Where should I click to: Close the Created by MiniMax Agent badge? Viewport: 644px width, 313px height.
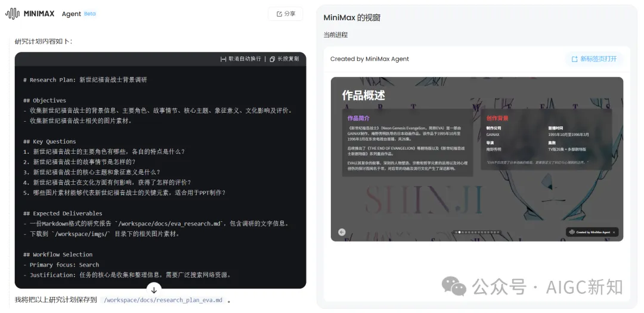[614, 232]
